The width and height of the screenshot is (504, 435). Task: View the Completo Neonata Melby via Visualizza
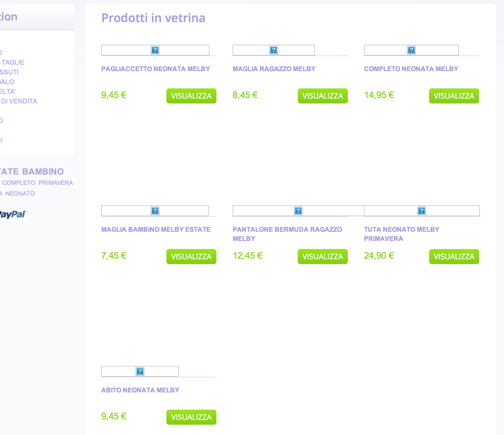454,96
